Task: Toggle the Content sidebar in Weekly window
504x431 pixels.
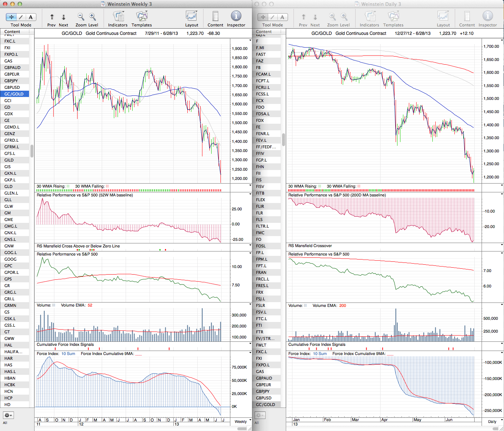Action: [215, 17]
